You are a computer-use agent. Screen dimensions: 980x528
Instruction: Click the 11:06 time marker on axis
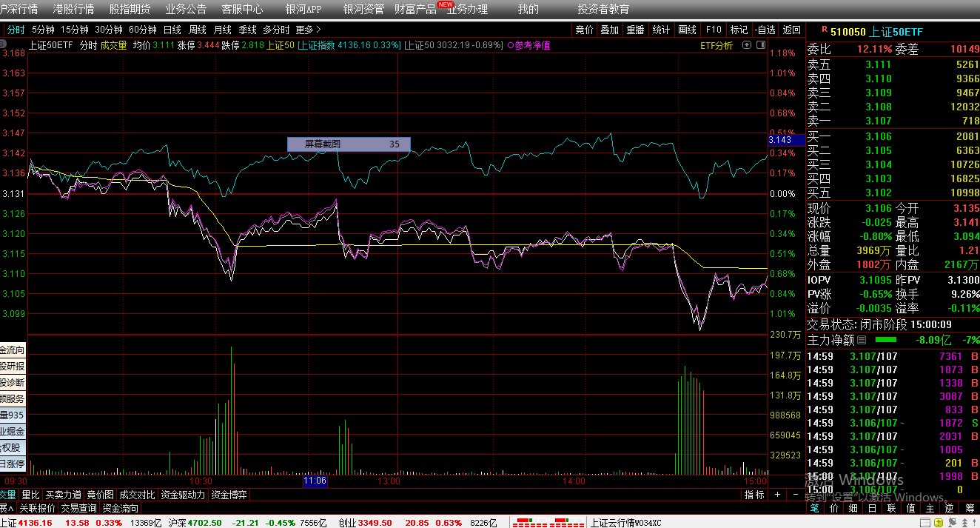point(315,481)
